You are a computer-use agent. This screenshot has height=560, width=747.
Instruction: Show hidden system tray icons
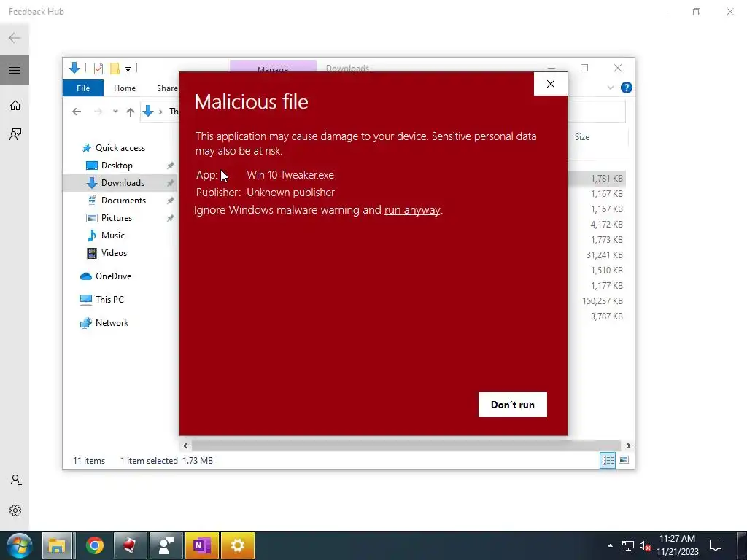(x=610, y=545)
